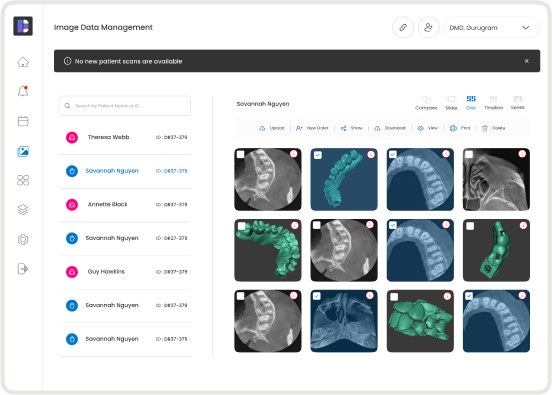The image size is (552, 395).
Task: Click the patient search input field
Action: (125, 106)
